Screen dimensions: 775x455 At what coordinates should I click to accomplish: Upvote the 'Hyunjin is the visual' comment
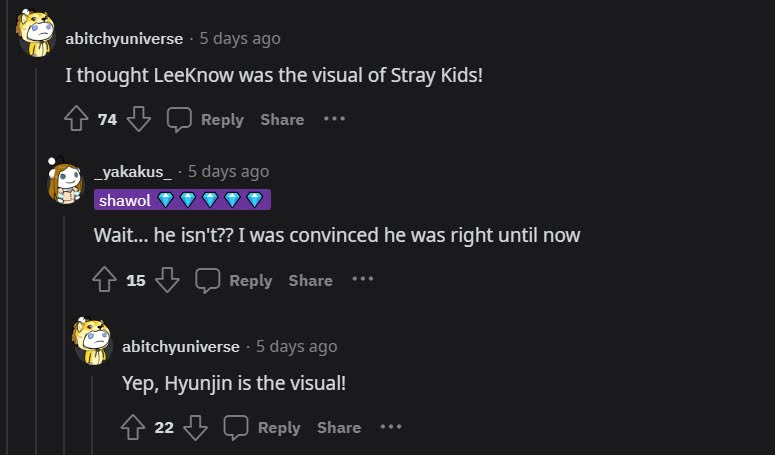133,428
